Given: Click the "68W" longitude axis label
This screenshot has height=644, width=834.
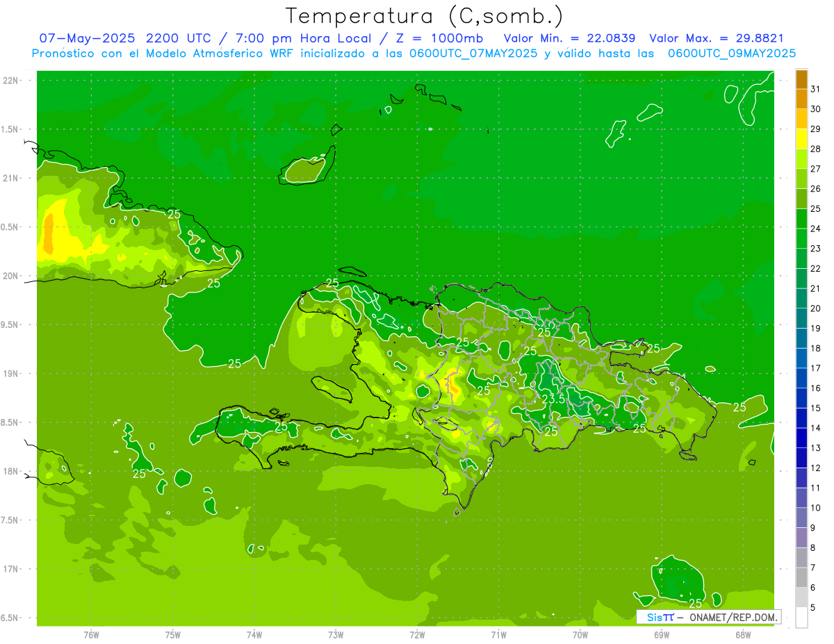Looking at the screenshot, I should point(743,635).
